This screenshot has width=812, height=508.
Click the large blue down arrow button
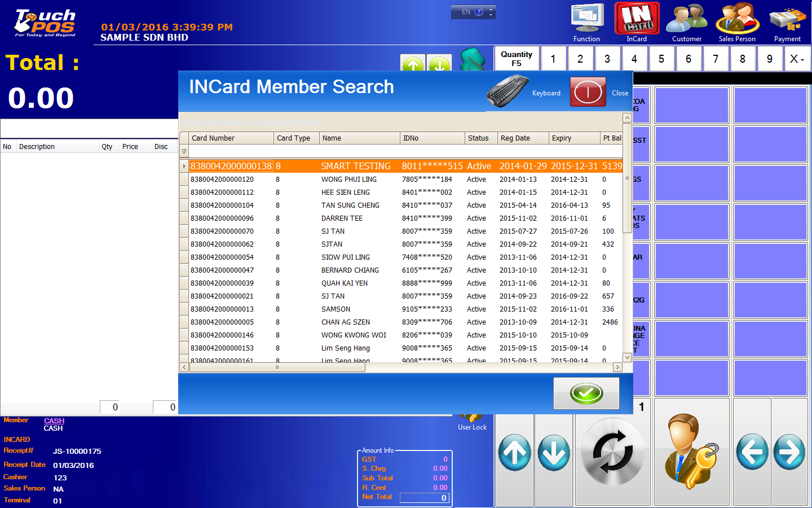[554, 453]
